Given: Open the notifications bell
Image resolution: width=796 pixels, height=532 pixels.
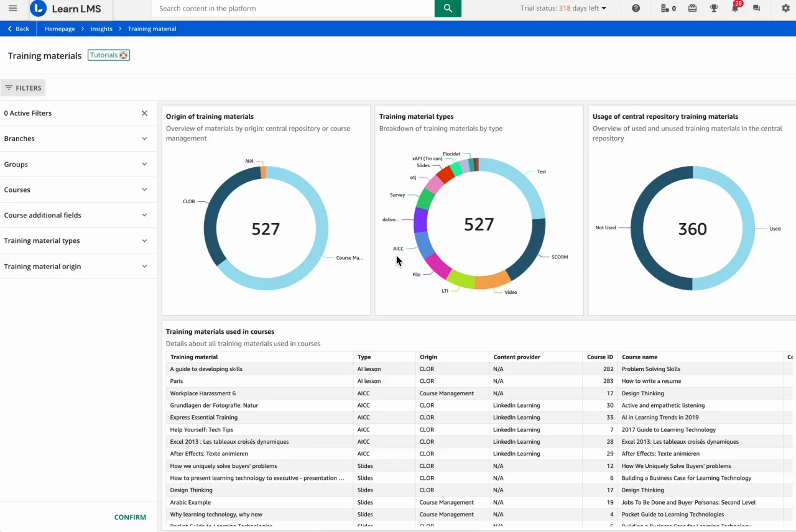Looking at the screenshot, I should click(735, 9).
